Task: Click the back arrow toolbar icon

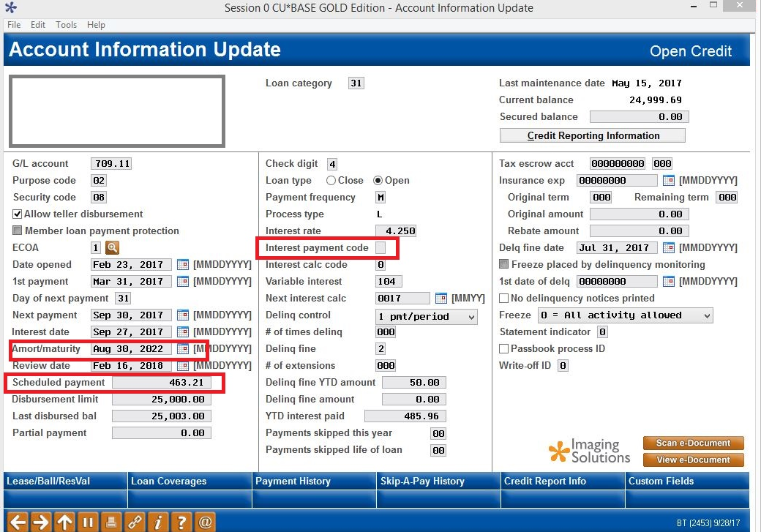Action: pyautogui.click(x=18, y=522)
